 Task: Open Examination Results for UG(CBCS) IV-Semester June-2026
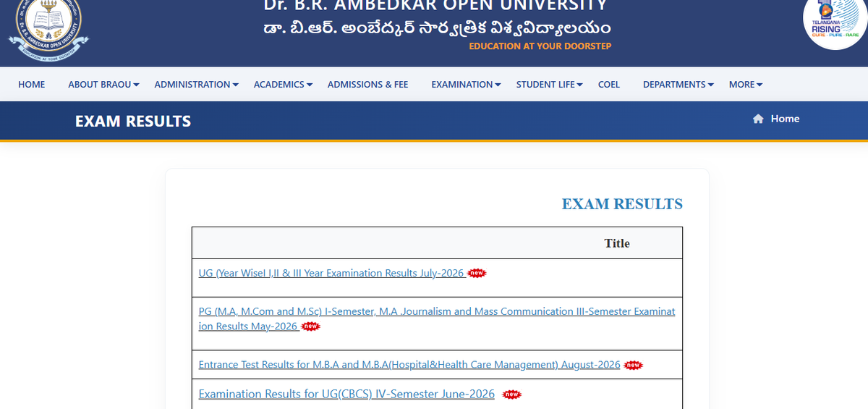pos(346,395)
